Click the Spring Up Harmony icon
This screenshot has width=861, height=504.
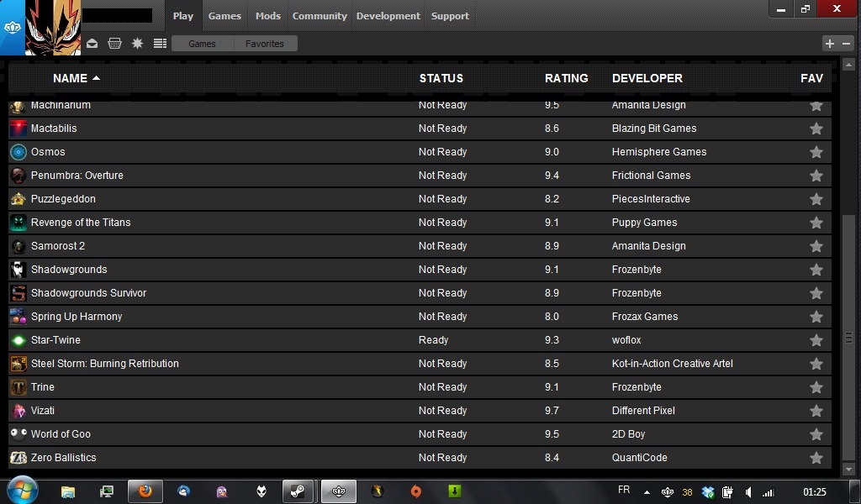[18, 317]
